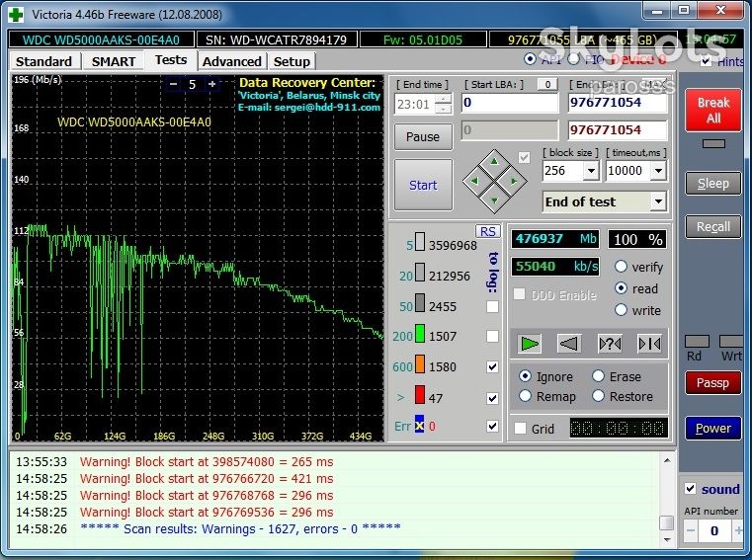Screen dimensions: 752x560
Task: Click the up arrow of diamond navigator
Action: [494, 162]
